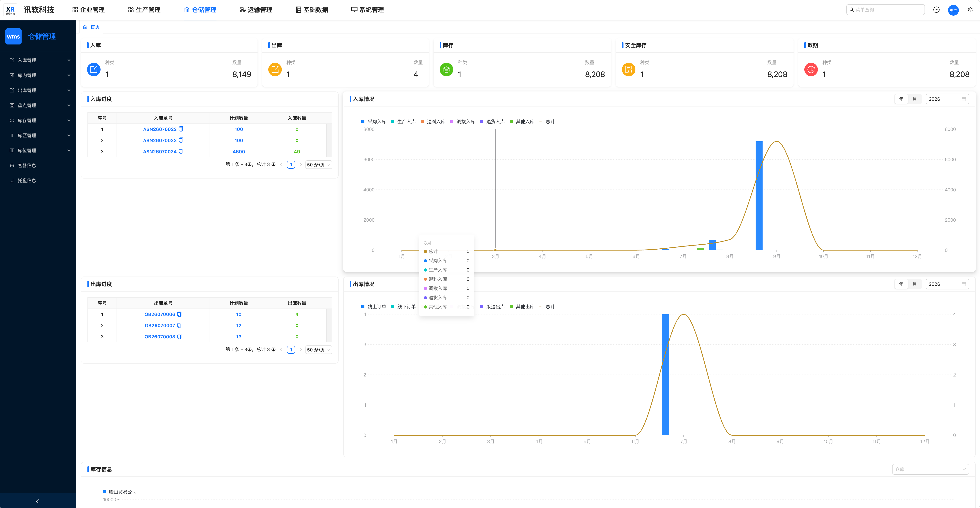Open the settings gear in the header
This screenshot has width=980, height=508.
[971, 10]
